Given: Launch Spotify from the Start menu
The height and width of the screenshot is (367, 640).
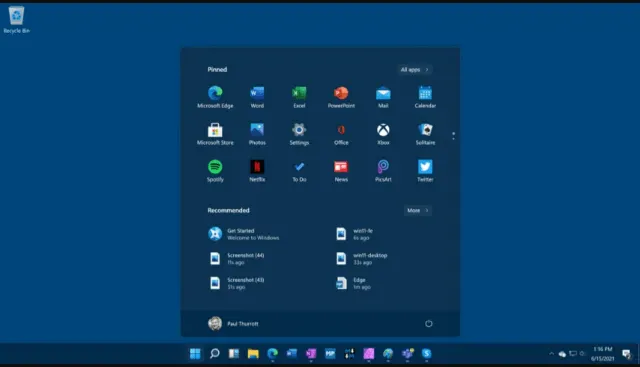Looking at the screenshot, I should click(215, 171).
